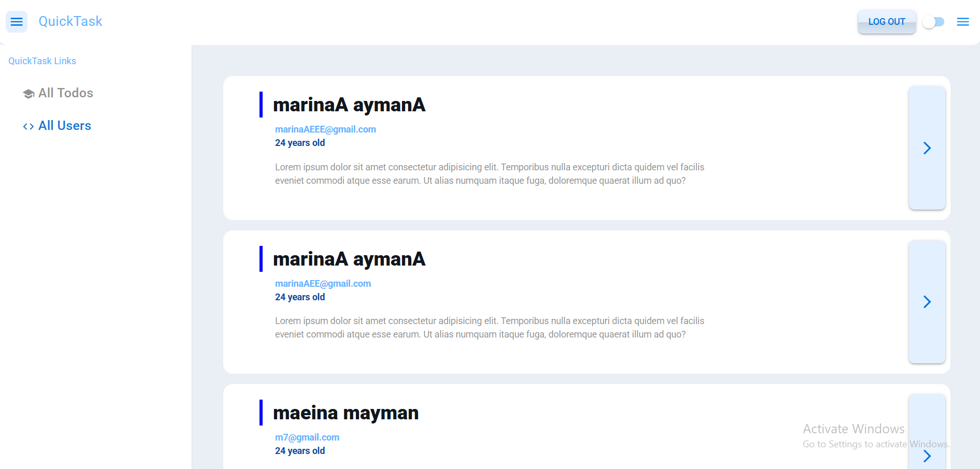
Task: Toggle the theme switch next to Log Out
Action: [x=933, y=22]
